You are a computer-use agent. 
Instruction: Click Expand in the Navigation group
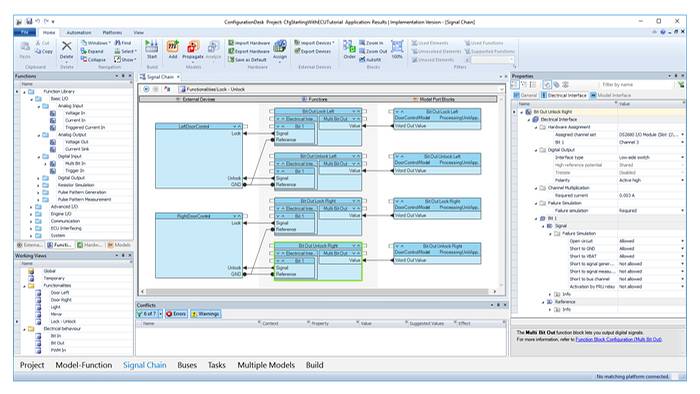92,51
